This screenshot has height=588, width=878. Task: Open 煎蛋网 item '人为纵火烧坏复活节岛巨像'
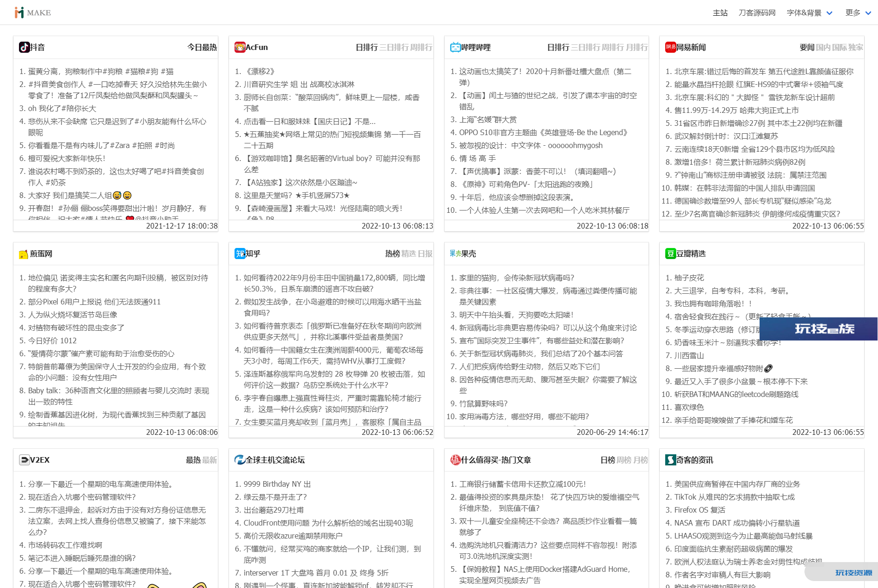pyautogui.click(x=73, y=315)
